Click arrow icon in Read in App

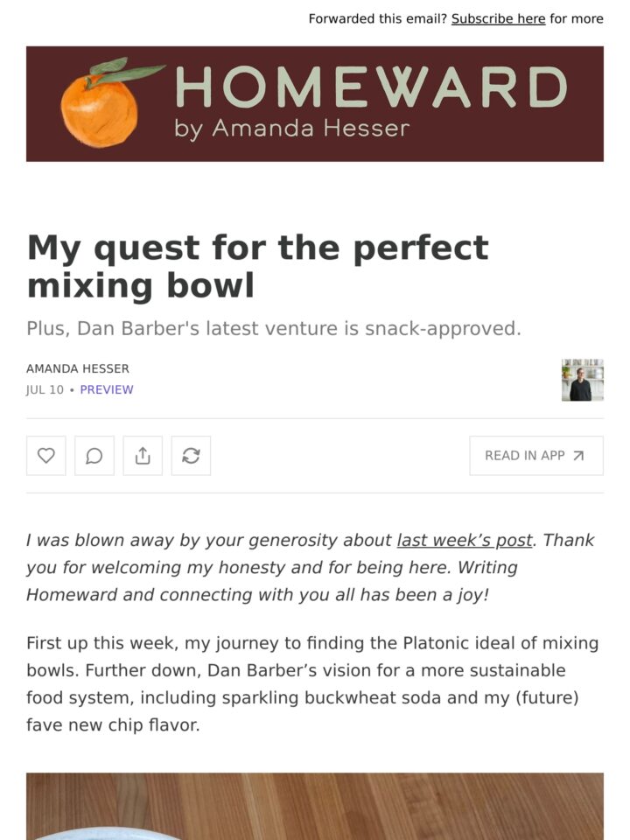click(578, 456)
